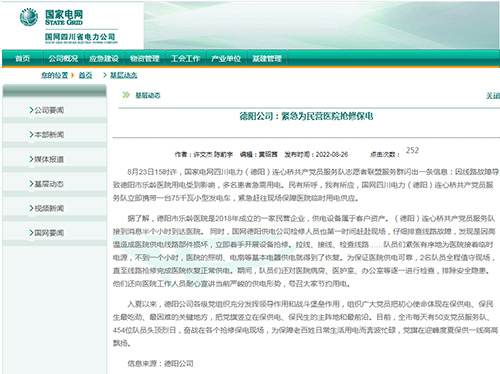The height and width of the screenshot is (374, 500).
Task: Click the chevron beside sidebar 视频新闻
Action: 31,208
